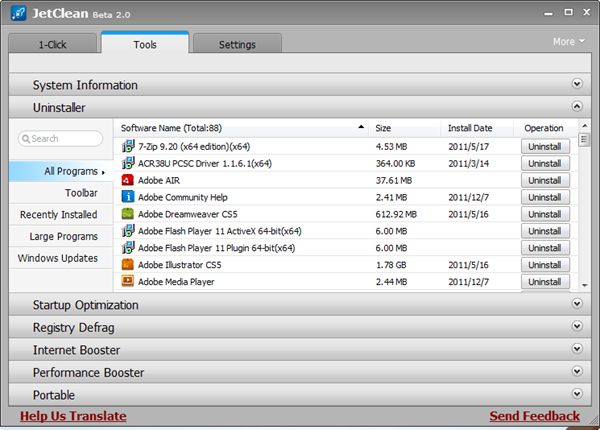
Task: Toggle sort arrow on Software Name column
Action: (x=361, y=127)
